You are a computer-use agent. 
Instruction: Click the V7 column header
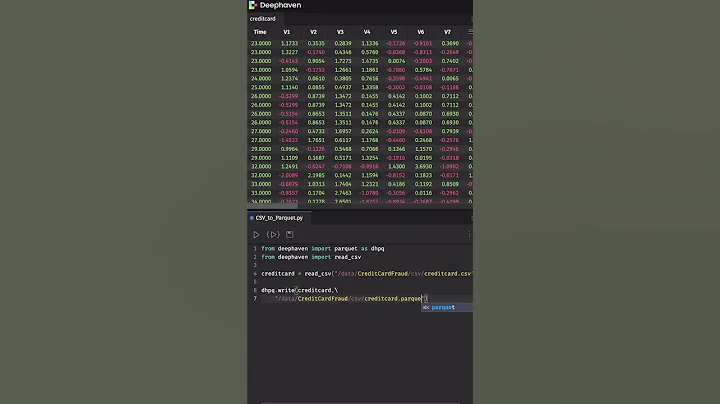point(447,32)
